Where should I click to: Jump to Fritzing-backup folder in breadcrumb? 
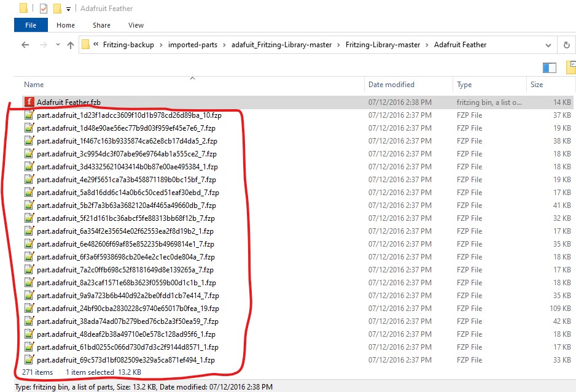click(129, 45)
